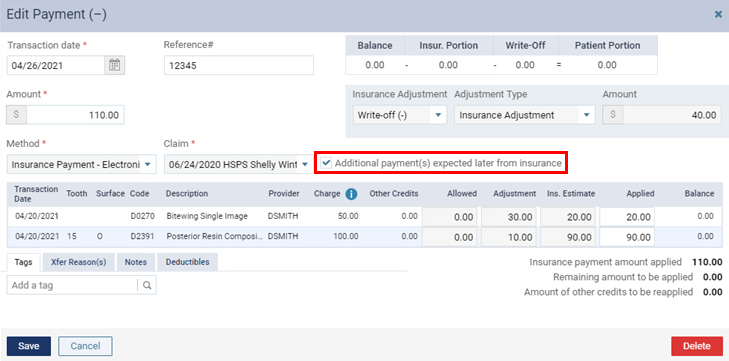This screenshot has height=361, width=729.
Task: Click Applied field for Bitewing Single Image
Action: coord(627,217)
